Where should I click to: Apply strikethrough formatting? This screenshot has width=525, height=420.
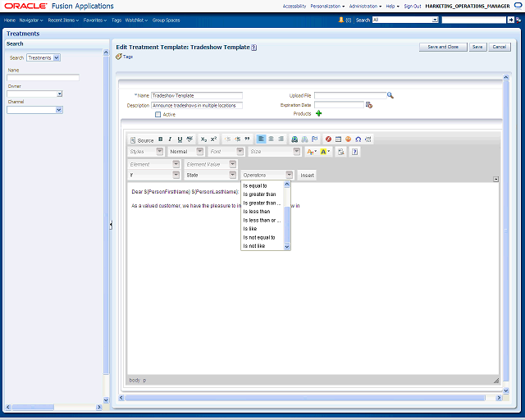(189, 139)
